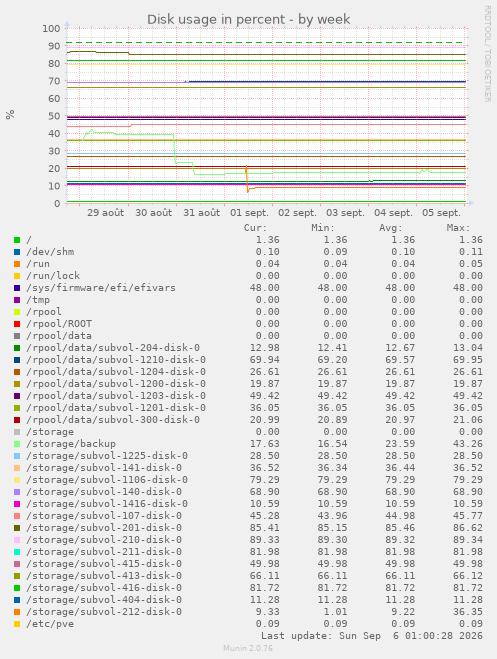Click the Last update timestamp text
This screenshot has width=497, height=659.
[x=372, y=636]
